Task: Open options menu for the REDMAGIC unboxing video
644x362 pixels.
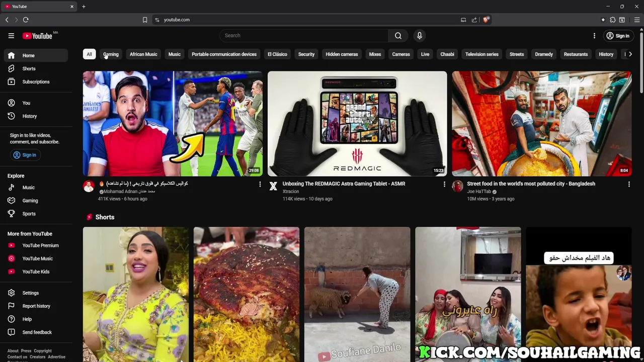Action: coord(444,185)
